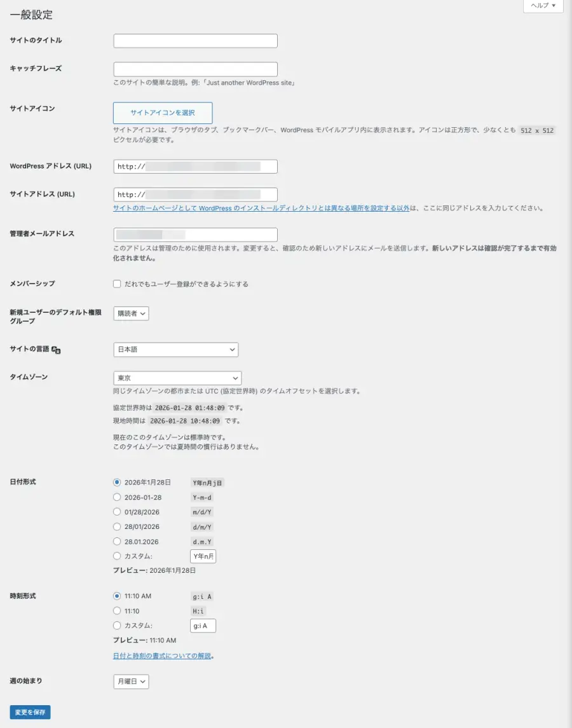Select the カスタム date format option
Viewport: 572px width, 728px height.
[117, 556]
